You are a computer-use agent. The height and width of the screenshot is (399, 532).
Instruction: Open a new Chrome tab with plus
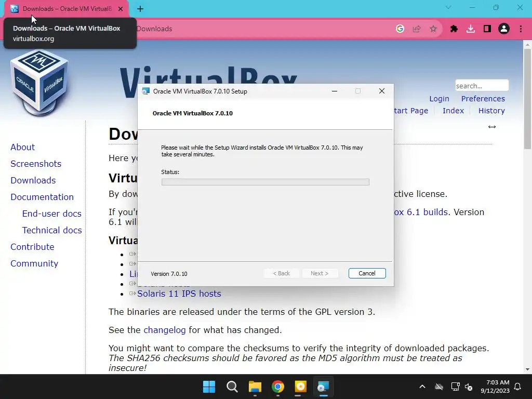140,9
